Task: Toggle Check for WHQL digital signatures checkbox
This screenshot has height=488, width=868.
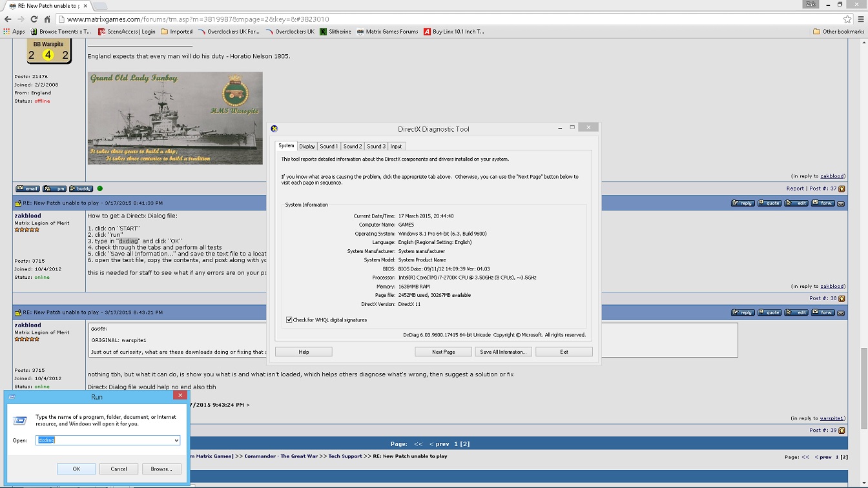Action: tap(289, 320)
